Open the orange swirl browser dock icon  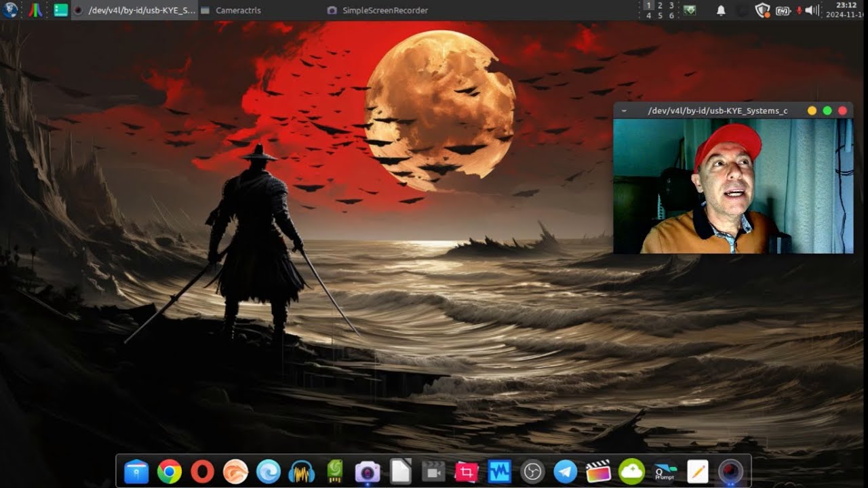[235, 471]
